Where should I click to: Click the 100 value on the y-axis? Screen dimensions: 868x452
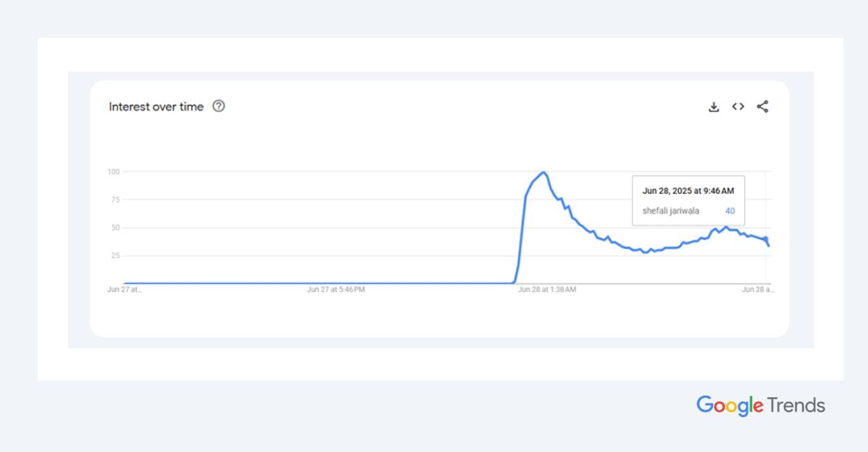[113, 172]
